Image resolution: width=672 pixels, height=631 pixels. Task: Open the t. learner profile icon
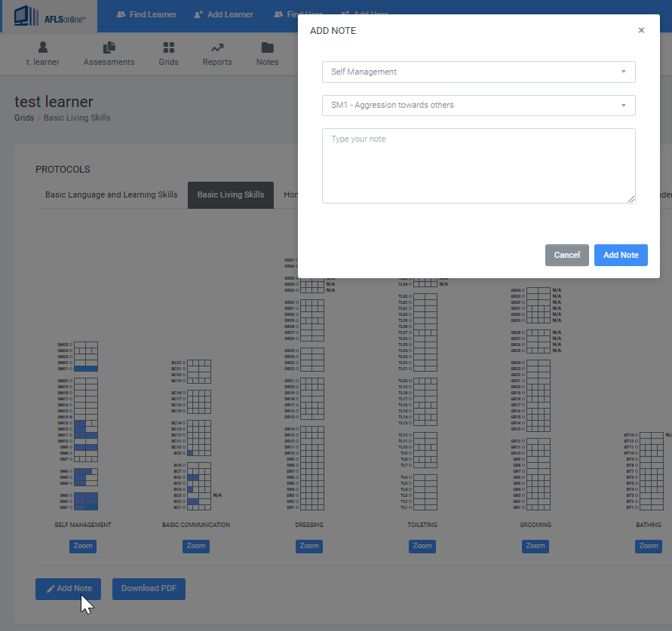[43, 47]
